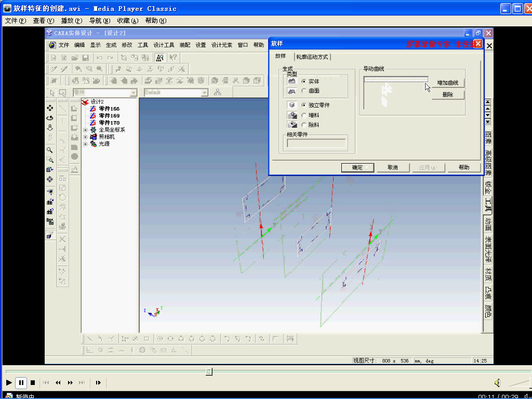Click the pan camera (four-arrow) icon
The height and width of the screenshot is (399, 532).
[x=50, y=108]
